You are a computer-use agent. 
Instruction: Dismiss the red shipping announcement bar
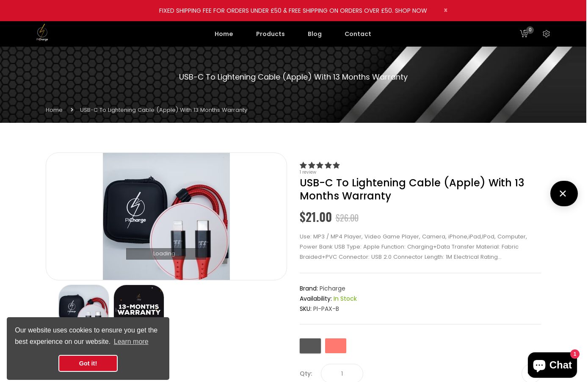coord(445,10)
